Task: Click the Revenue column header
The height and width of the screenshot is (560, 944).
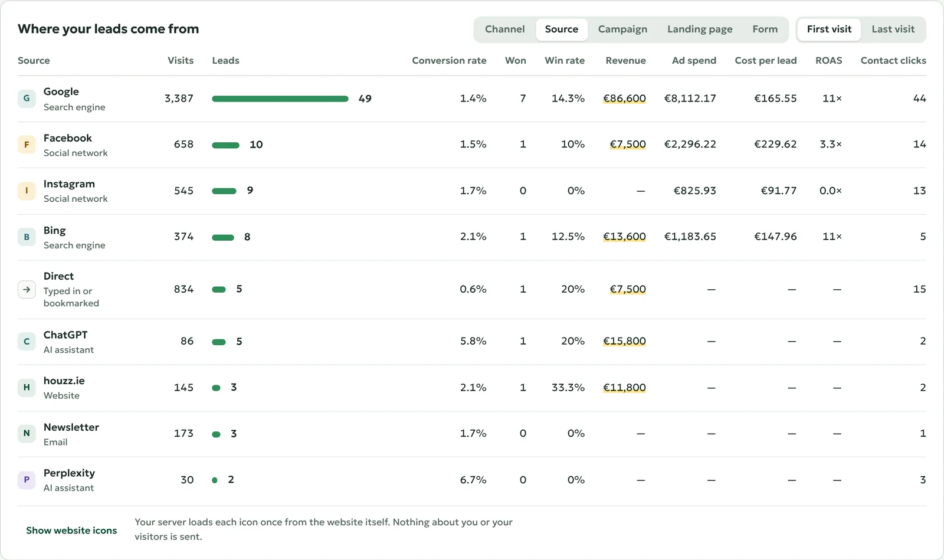Action: point(625,61)
